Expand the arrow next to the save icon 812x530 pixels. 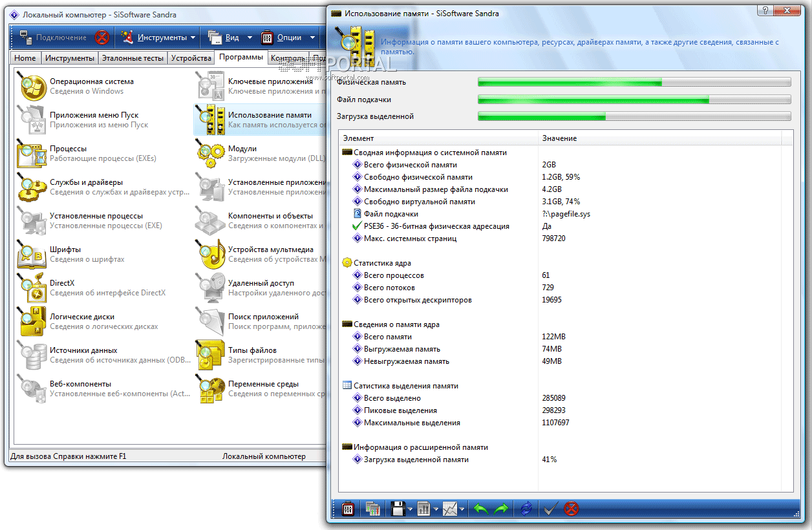pyautogui.click(x=411, y=509)
